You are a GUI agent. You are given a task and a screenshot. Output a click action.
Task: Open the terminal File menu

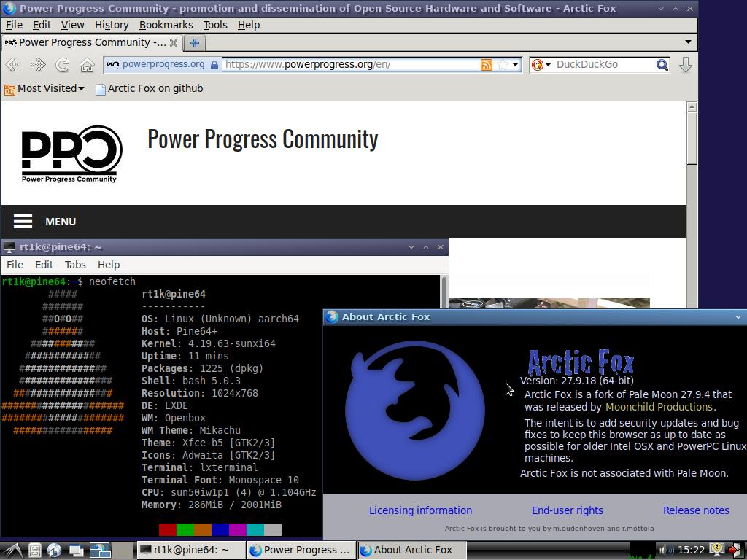pos(15,265)
